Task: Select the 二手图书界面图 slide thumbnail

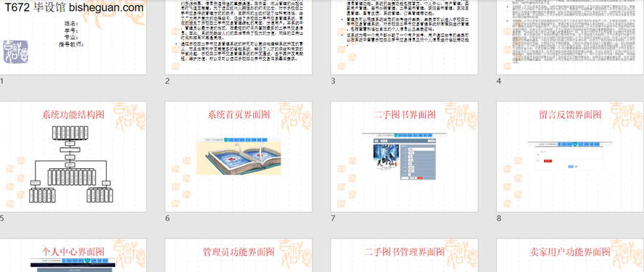Action: pyautogui.click(x=404, y=157)
